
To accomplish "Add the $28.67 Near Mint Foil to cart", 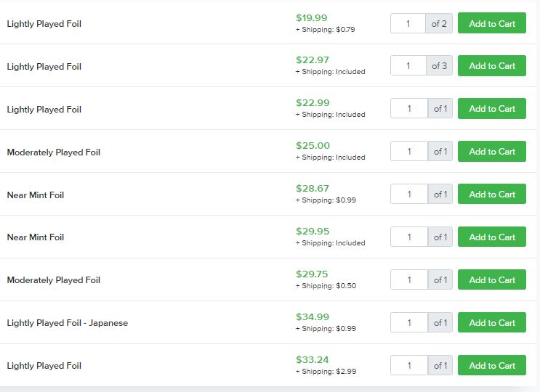I will point(492,195).
